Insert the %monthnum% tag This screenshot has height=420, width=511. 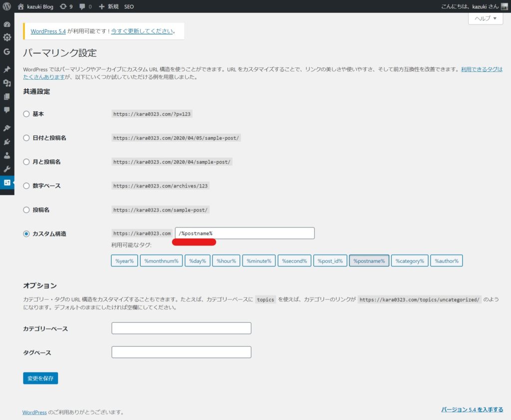click(x=161, y=261)
